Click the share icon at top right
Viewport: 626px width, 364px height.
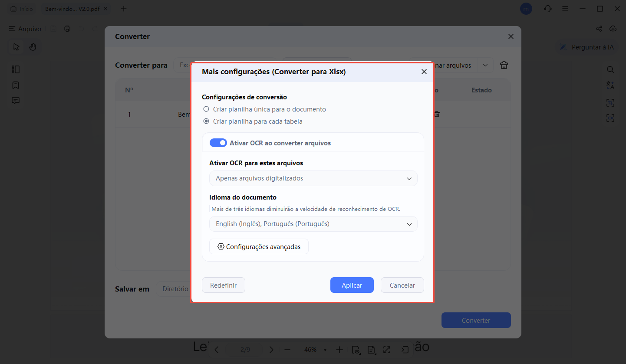599,29
